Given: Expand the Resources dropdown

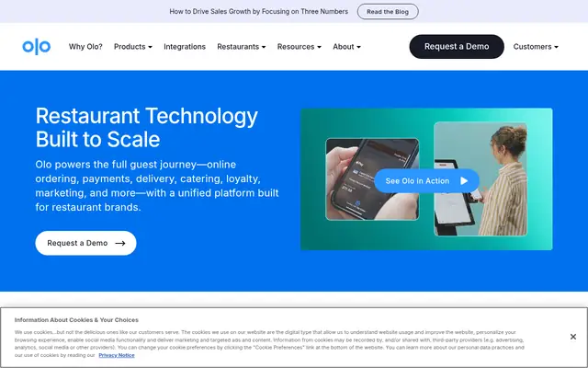Looking at the screenshot, I should tap(299, 47).
